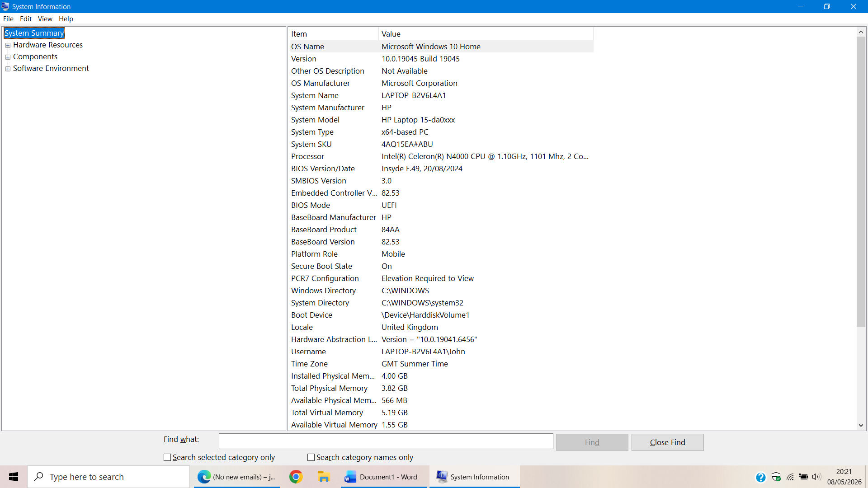868x488 pixels.
Task: Open the Edit menu
Action: 26,19
